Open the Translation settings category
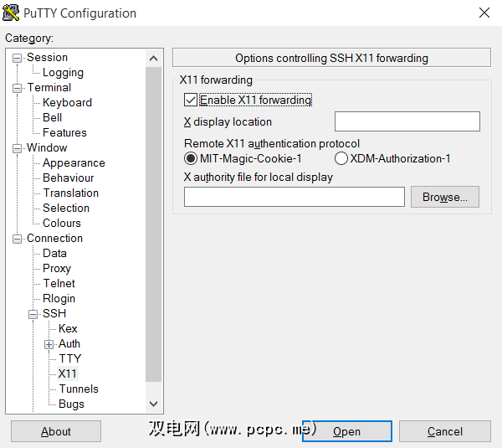The height and width of the screenshot is (448, 502). [x=71, y=193]
